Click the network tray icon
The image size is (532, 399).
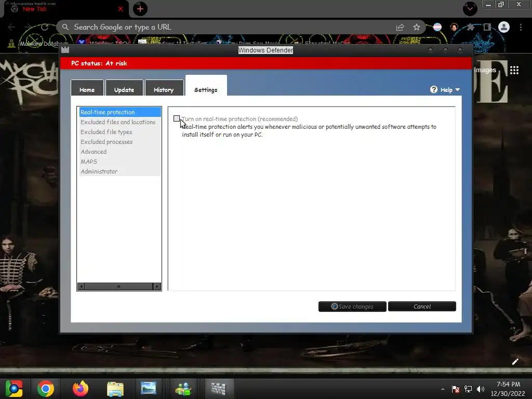tap(468, 389)
